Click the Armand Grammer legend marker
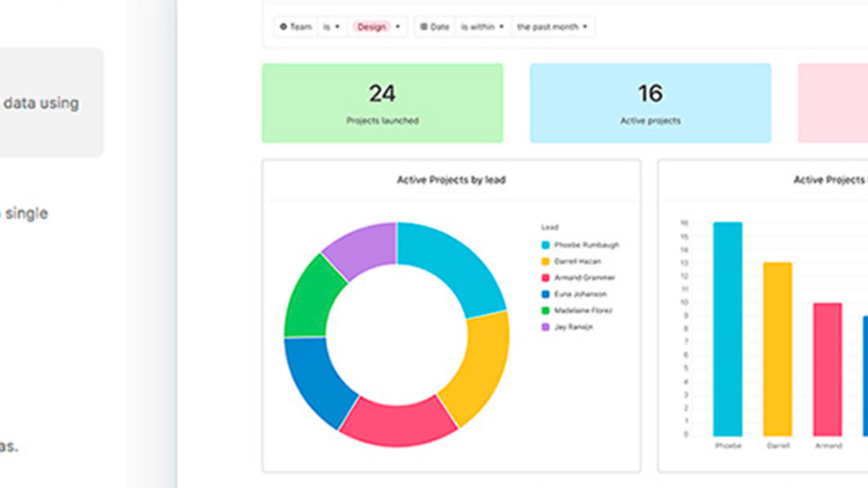Image resolution: width=868 pixels, height=488 pixels. click(547, 278)
